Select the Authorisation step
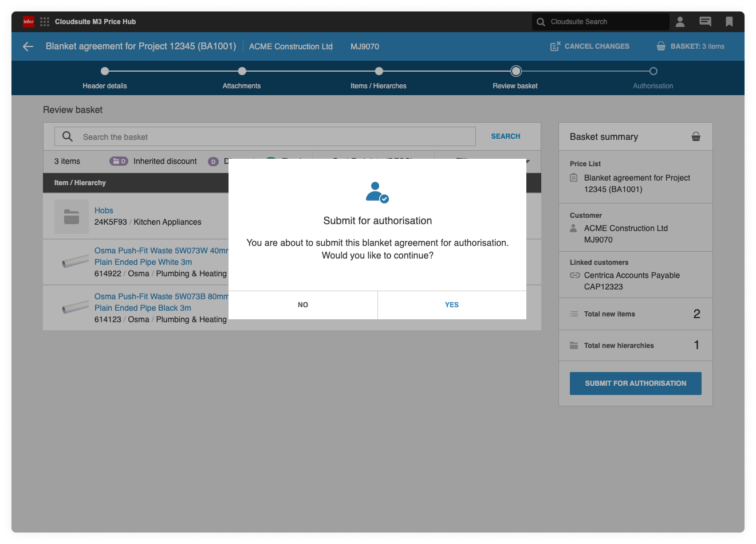Viewport: 756px width, 544px height. 653,78
